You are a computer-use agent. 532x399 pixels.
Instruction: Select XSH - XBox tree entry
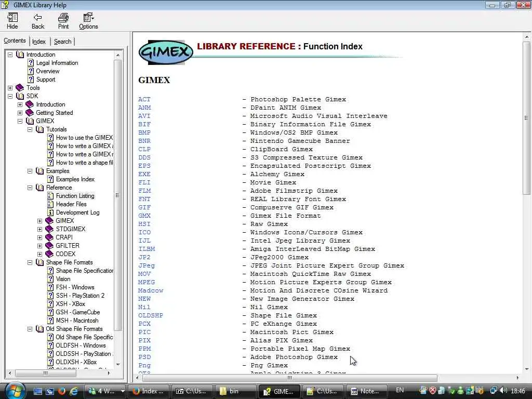pyautogui.click(x=70, y=303)
